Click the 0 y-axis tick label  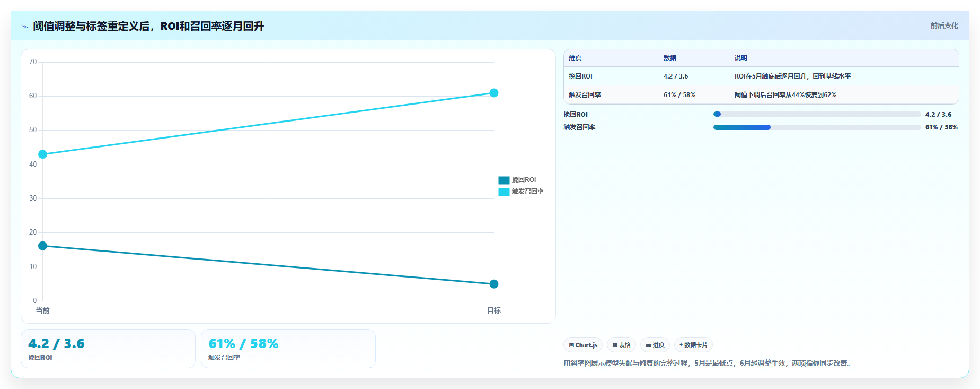click(35, 301)
